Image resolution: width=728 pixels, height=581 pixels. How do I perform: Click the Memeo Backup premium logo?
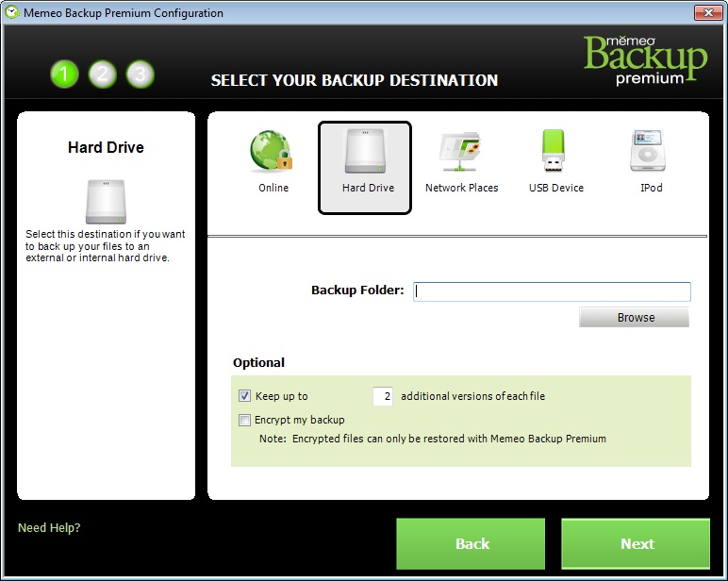click(x=645, y=60)
